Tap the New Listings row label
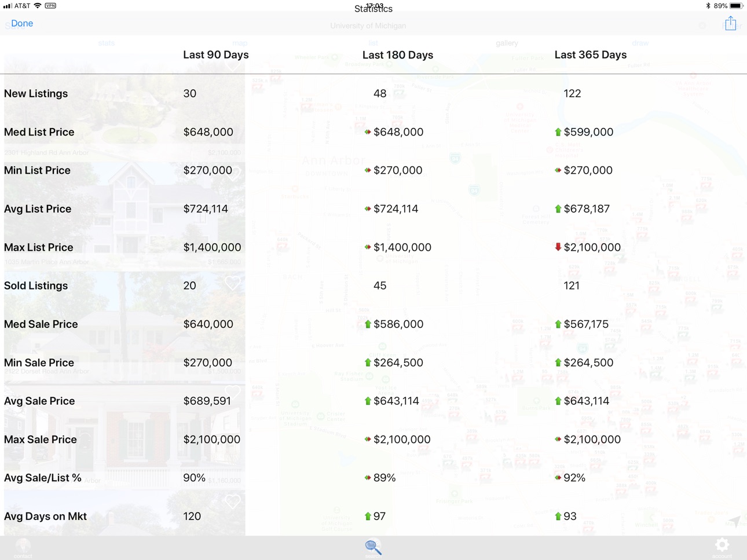This screenshot has width=747, height=560. pos(36,94)
